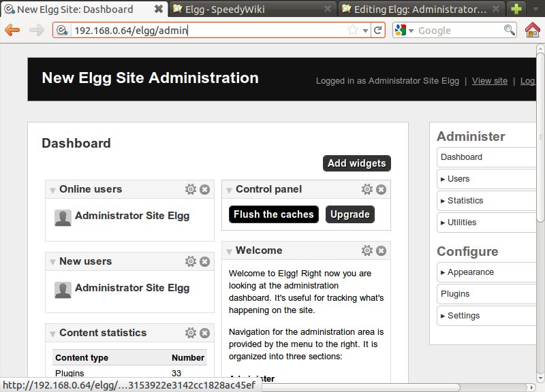Click avatar icon in New users widget
The width and height of the screenshot is (545, 392).
(63, 290)
